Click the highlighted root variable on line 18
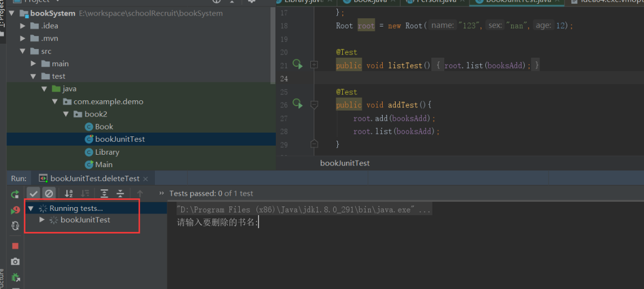The image size is (644, 289). point(366,26)
